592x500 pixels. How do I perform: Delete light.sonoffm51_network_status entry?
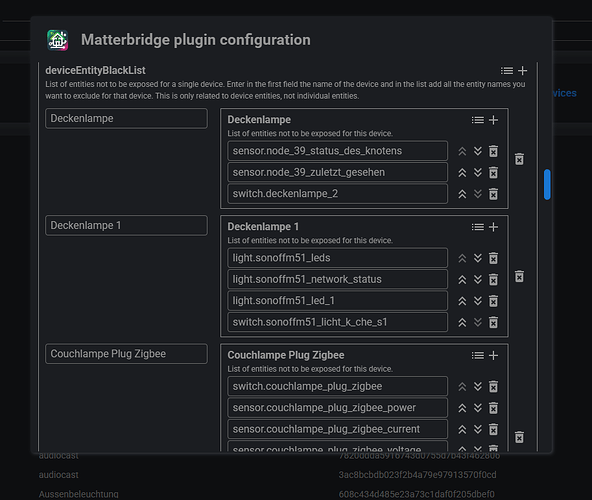tap(493, 280)
